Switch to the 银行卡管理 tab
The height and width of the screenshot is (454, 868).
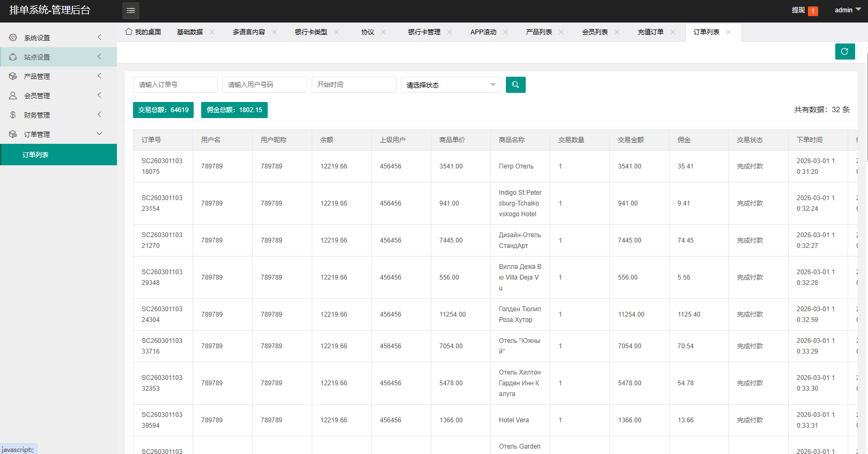[424, 32]
